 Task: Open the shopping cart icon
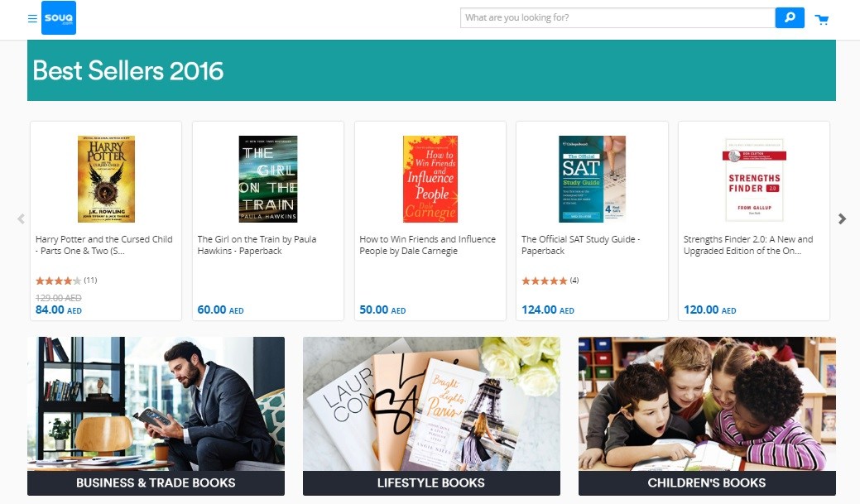coord(822,20)
